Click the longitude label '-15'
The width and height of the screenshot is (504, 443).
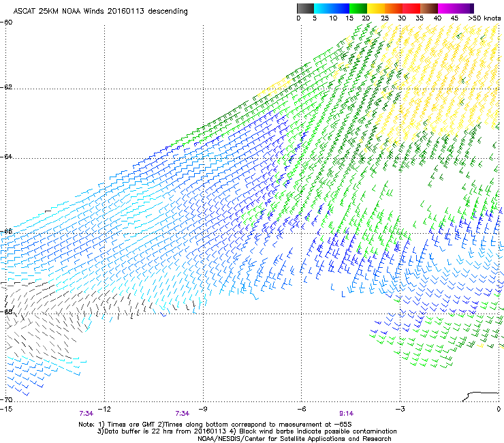[6, 409]
